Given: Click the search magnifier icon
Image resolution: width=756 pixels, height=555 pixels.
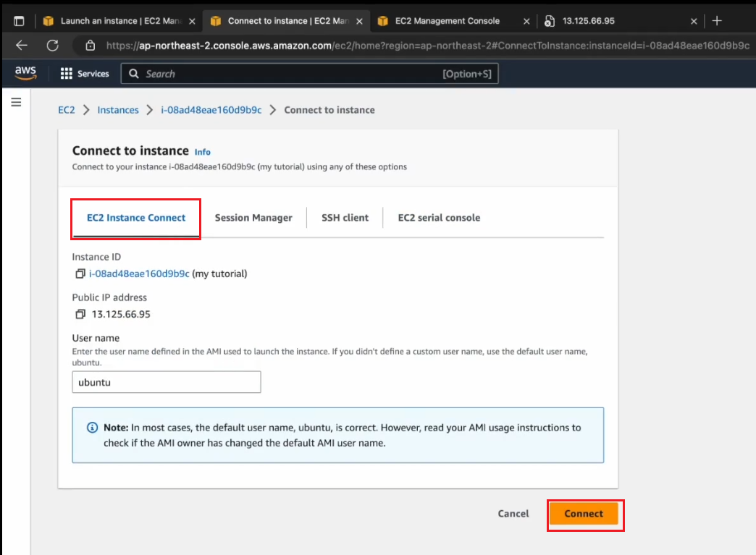Looking at the screenshot, I should click(x=134, y=74).
